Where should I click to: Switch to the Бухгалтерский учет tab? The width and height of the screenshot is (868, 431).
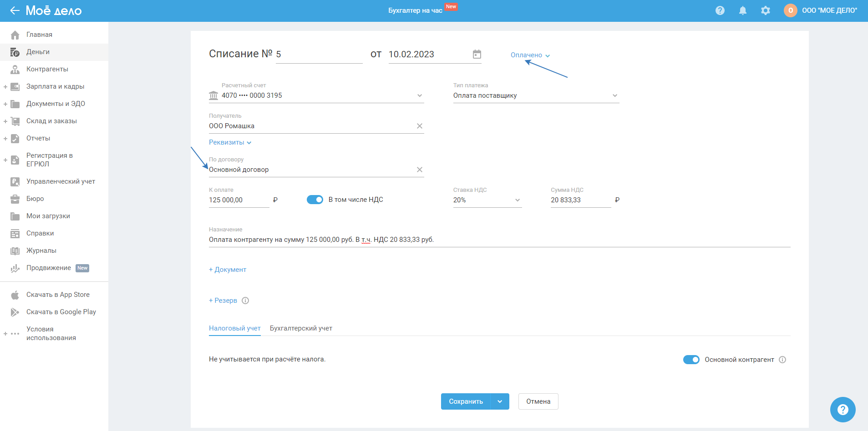(301, 328)
